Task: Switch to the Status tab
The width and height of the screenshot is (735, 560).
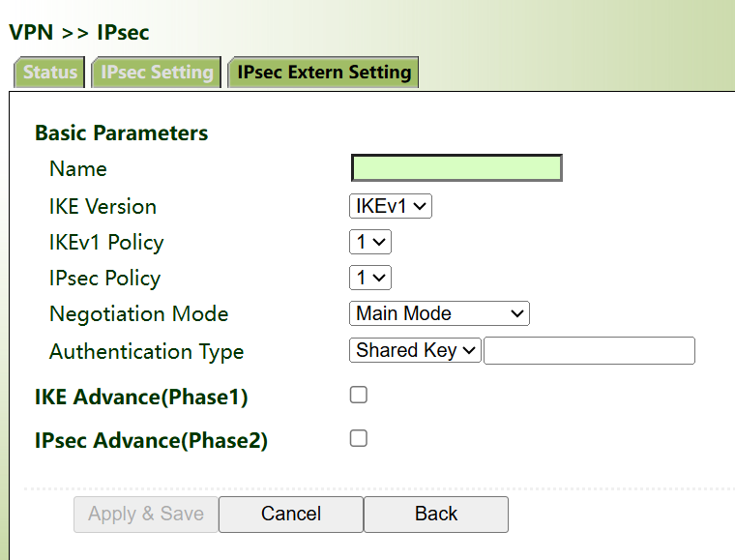Action: (49, 73)
